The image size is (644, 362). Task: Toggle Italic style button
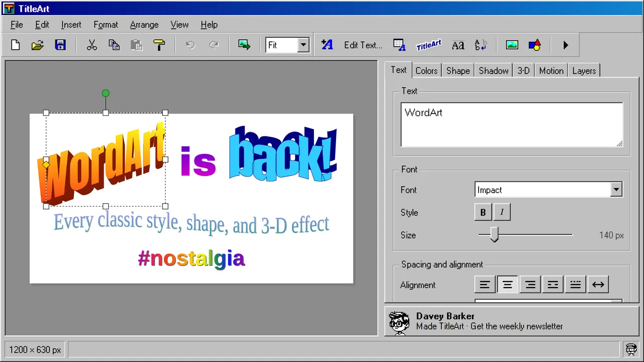(502, 212)
